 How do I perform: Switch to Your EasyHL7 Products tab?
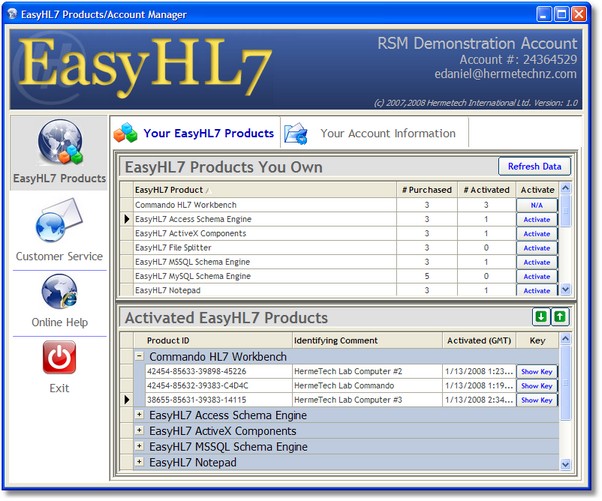click(x=195, y=133)
